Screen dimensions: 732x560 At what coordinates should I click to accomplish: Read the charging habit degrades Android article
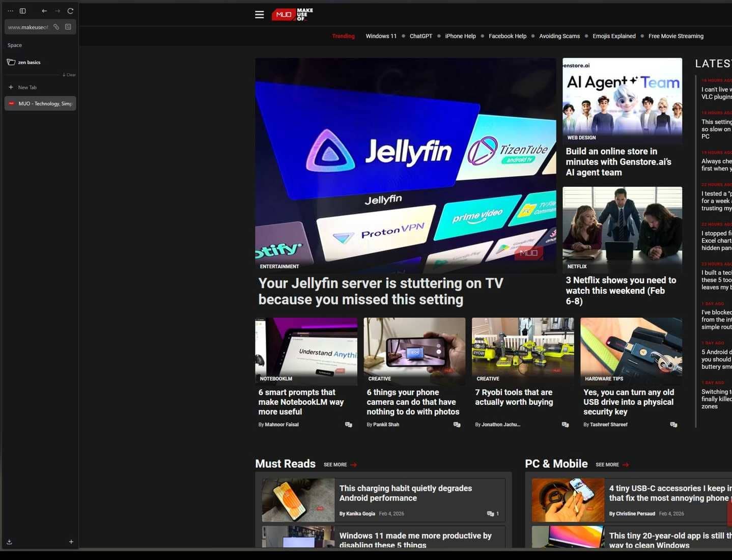[x=406, y=493]
